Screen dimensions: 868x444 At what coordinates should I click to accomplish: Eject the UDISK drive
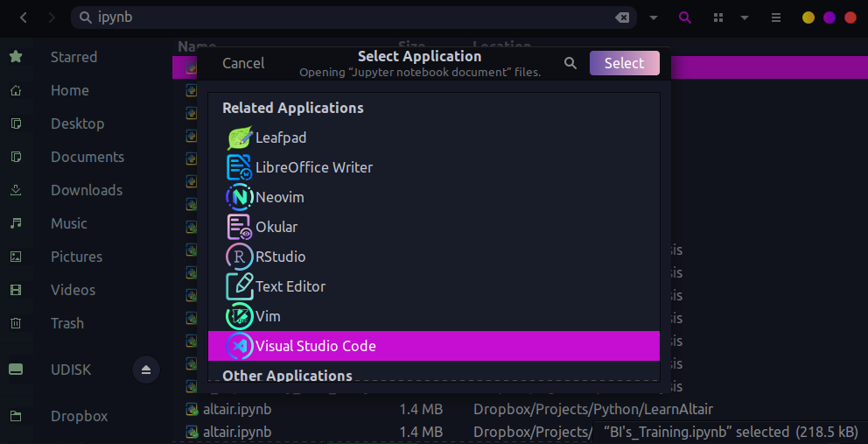[146, 370]
